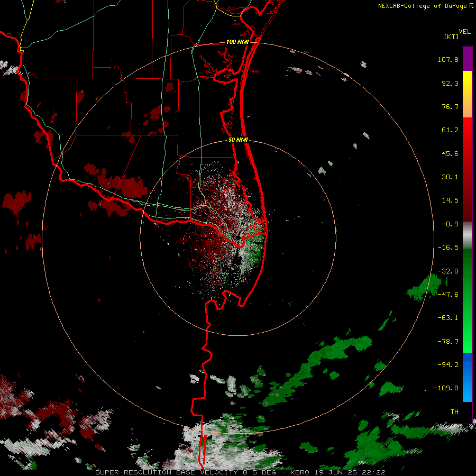
Task: Click the [KT] units label
Action: [x=452, y=36]
